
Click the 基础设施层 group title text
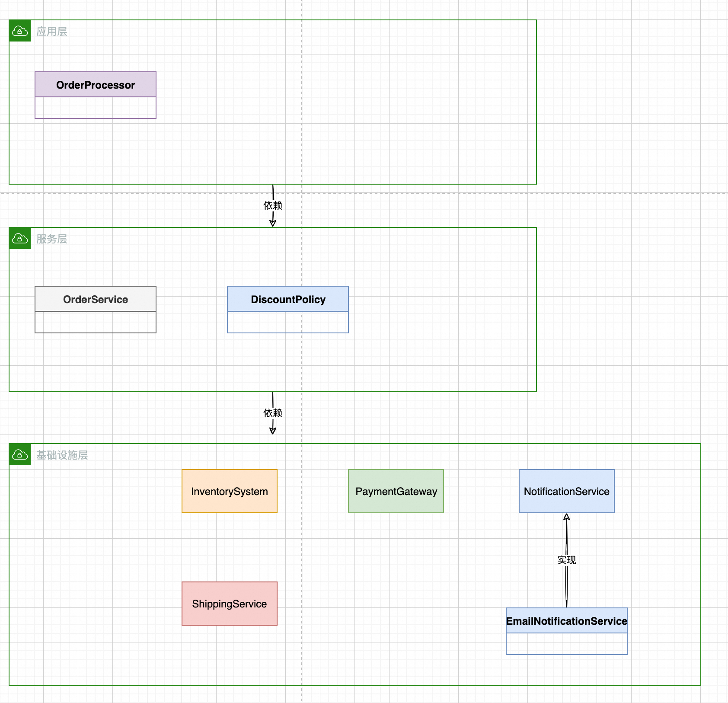[62, 455]
